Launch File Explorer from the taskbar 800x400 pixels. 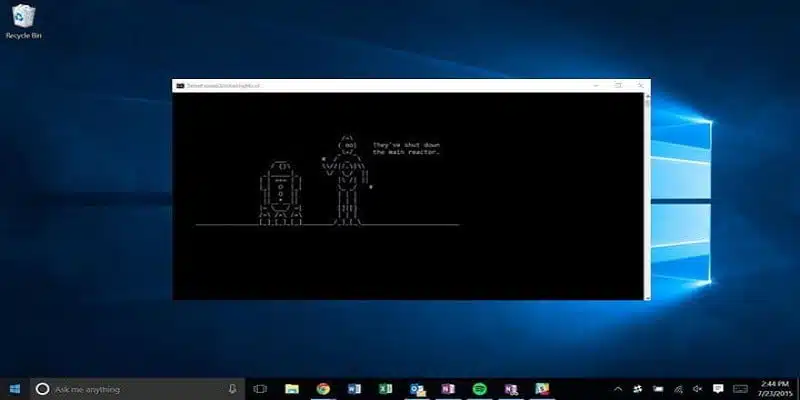click(x=292, y=388)
